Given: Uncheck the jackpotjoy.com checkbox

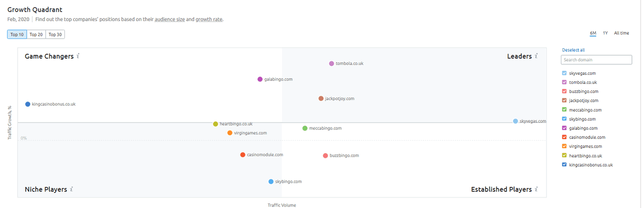Looking at the screenshot, I should 564,100.
